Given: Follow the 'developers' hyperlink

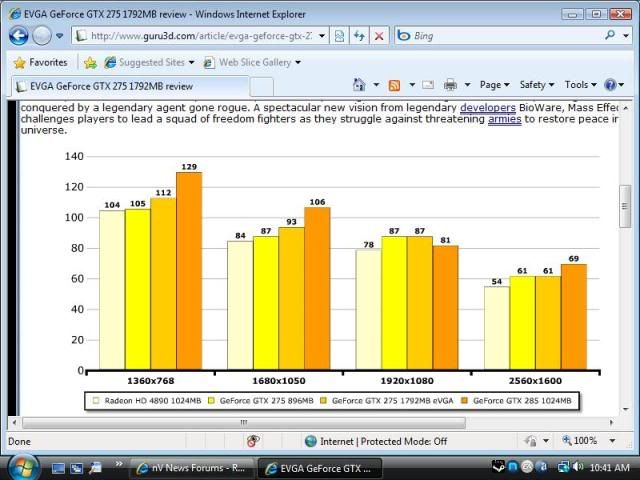Looking at the screenshot, I should tap(488, 108).
